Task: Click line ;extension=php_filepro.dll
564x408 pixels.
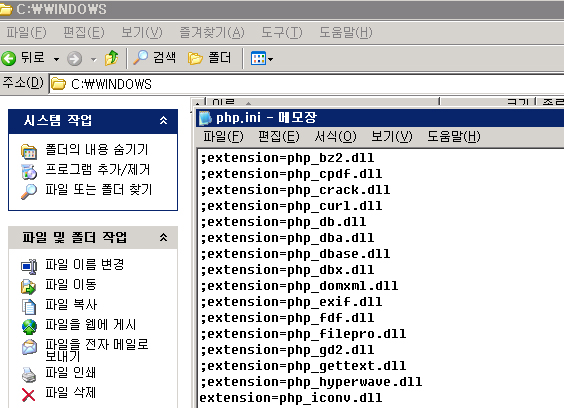Action: click(303, 334)
